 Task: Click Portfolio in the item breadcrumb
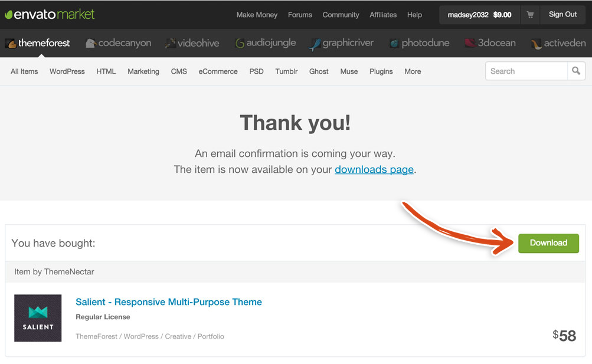pyautogui.click(x=211, y=336)
